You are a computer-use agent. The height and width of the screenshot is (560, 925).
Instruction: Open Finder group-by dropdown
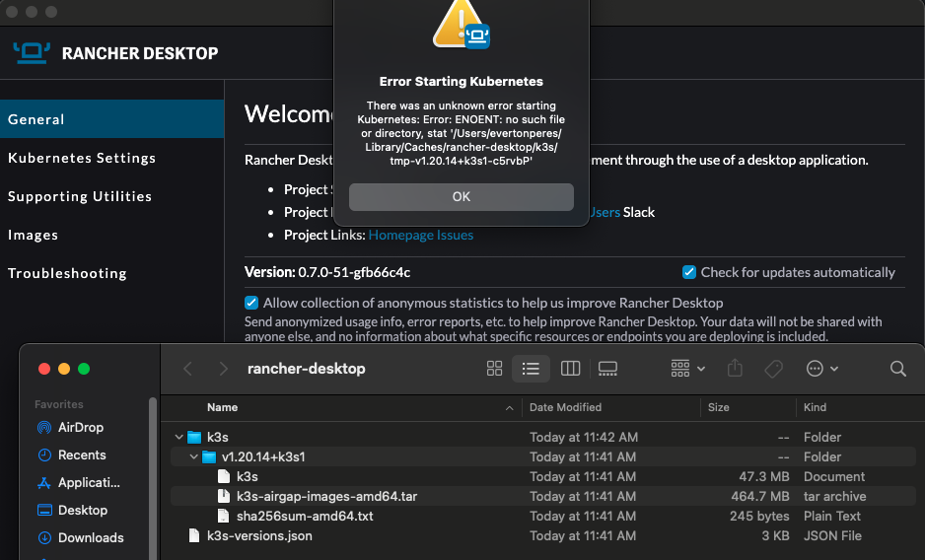point(688,369)
